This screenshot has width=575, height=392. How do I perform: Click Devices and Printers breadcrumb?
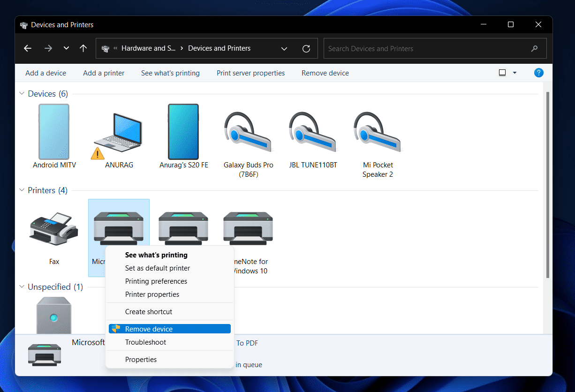(x=219, y=48)
